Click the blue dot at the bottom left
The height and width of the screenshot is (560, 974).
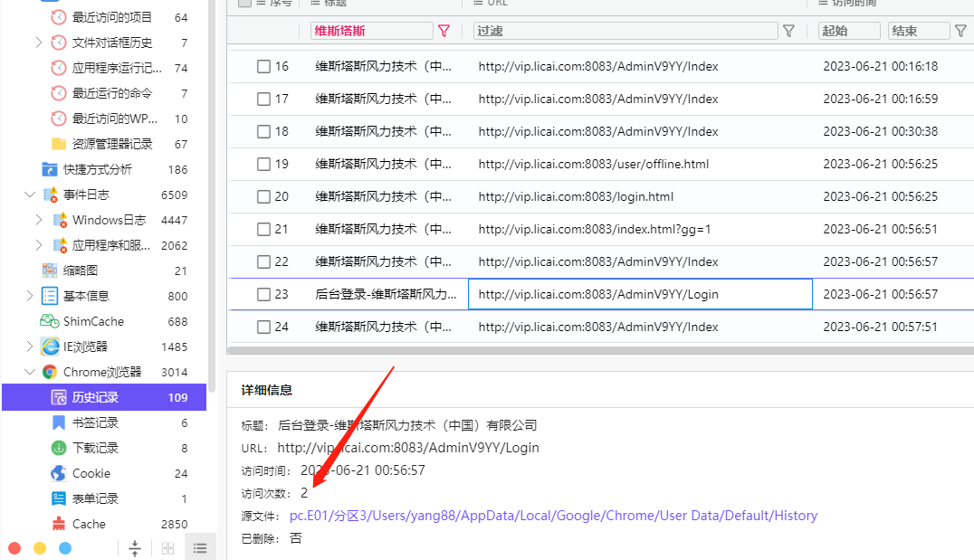pos(65,548)
